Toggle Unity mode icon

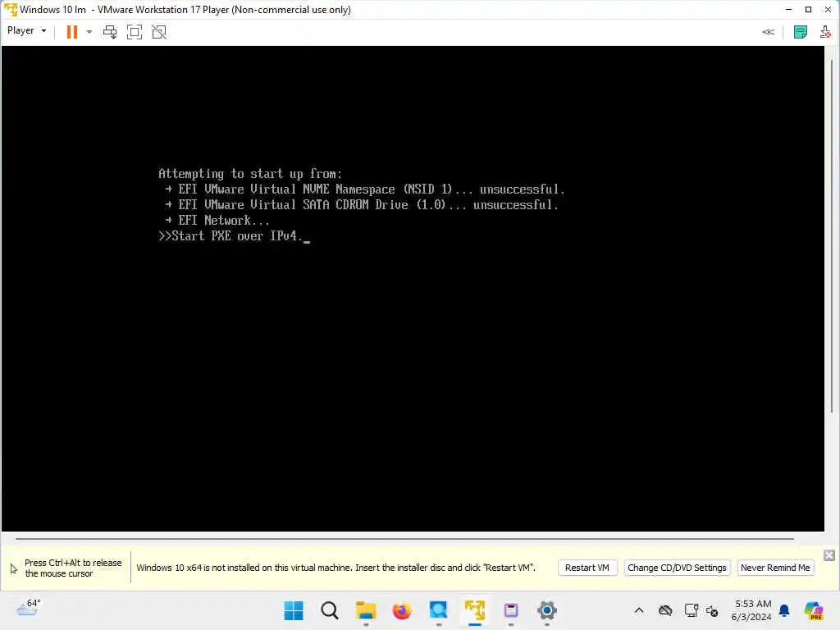coord(159,32)
